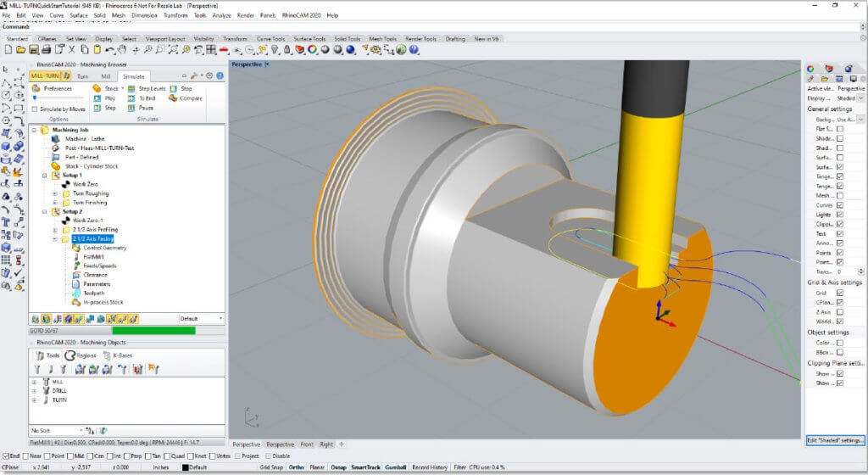This screenshot has width=868, height=475.
Task: Click the Stock - Cylinder Stock icon
Action: 57,166
